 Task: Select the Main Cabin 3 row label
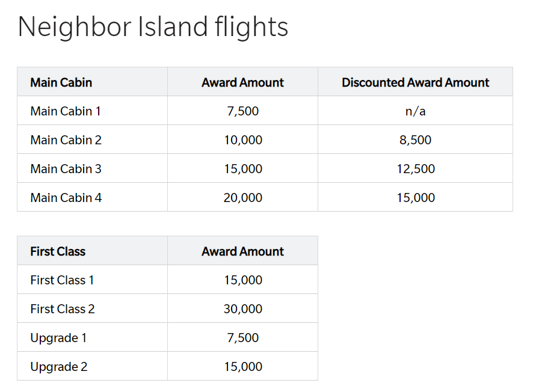click(x=66, y=169)
